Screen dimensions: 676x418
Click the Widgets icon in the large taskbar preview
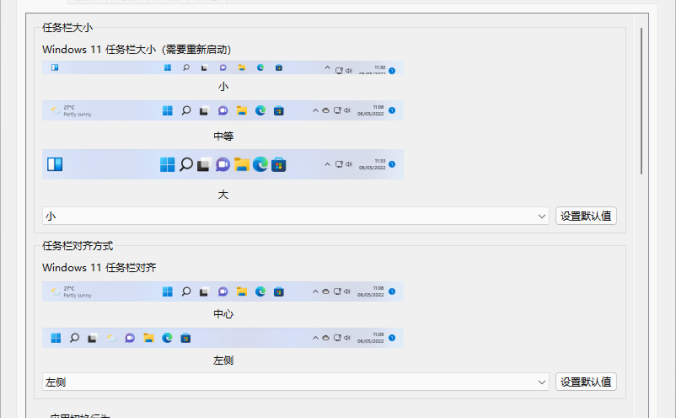[55, 165]
